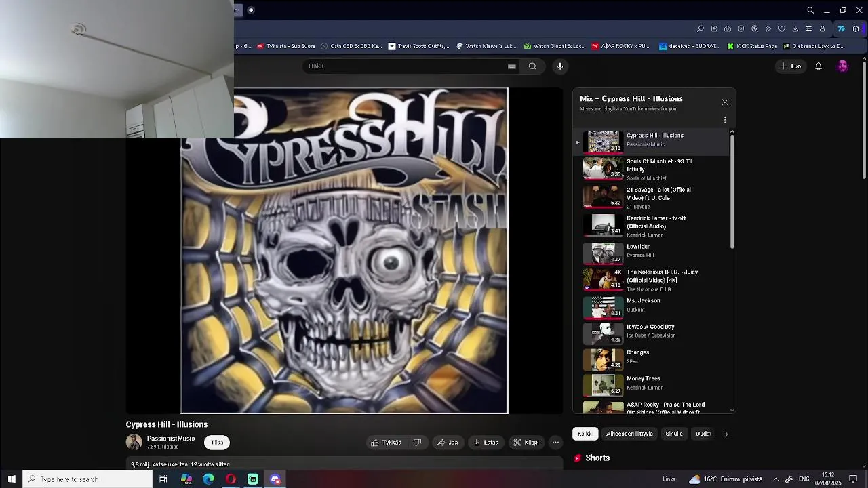The width and height of the screenshot is (868, 488).
Task: Expand system tray hidden icons chevron
Action: tap(776, 479)
